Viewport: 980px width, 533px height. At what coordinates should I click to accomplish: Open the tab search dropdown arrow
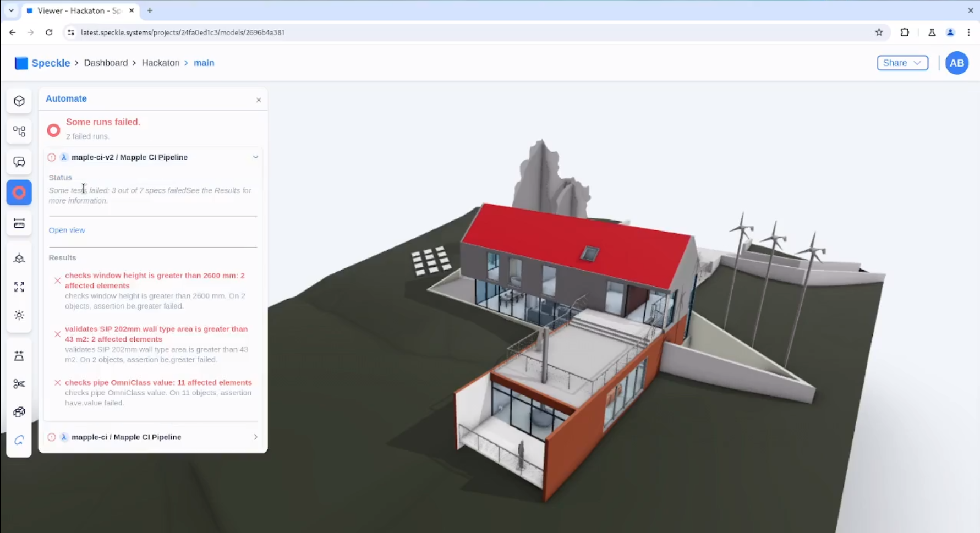click(11, 10)
